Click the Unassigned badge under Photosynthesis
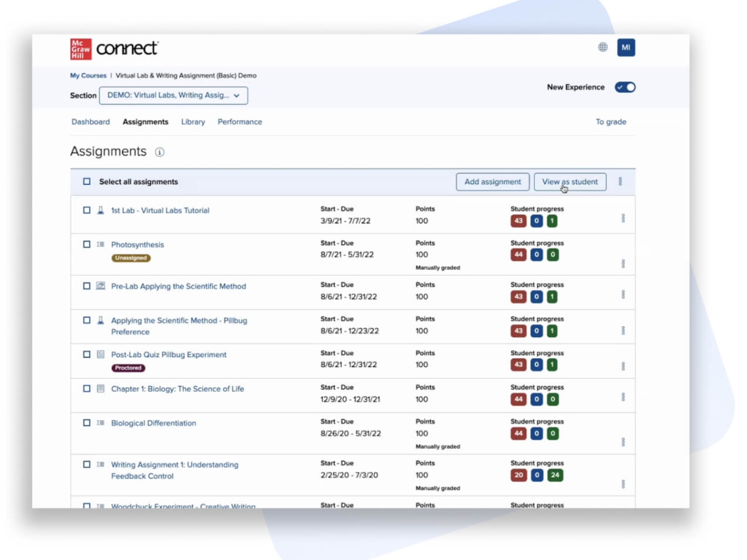 click(131, 258)
